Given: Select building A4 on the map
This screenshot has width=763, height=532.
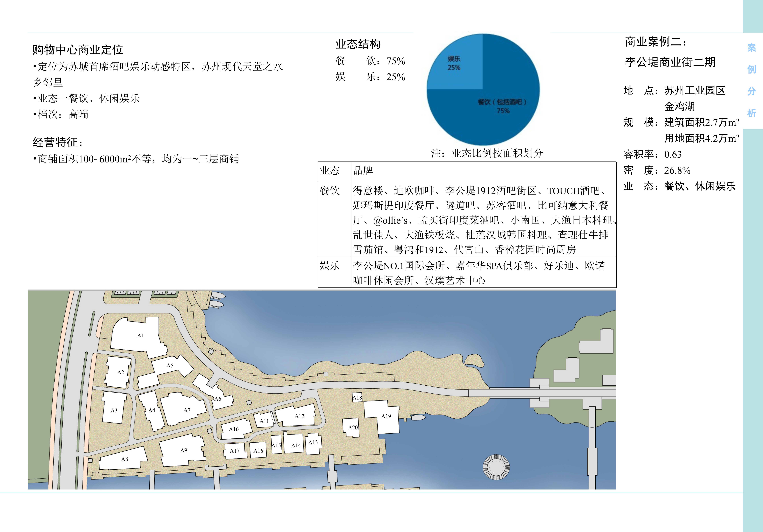Looking at the screenshot, I should click(x=152, y=411).
